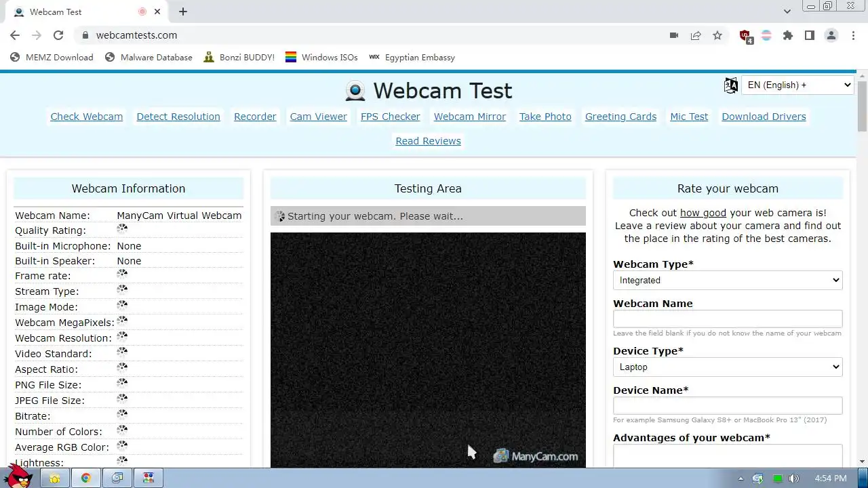Open the Bonzi BUDDY! bookmark

(239, 58)
